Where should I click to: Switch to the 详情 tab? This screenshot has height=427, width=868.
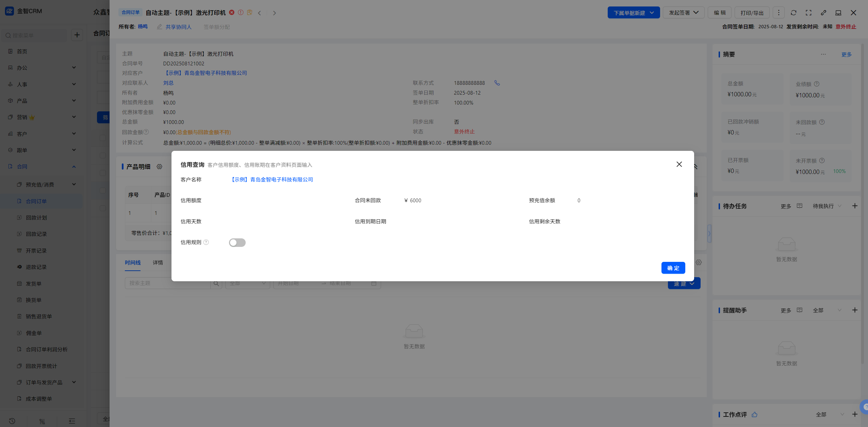(x=158, y=263)
